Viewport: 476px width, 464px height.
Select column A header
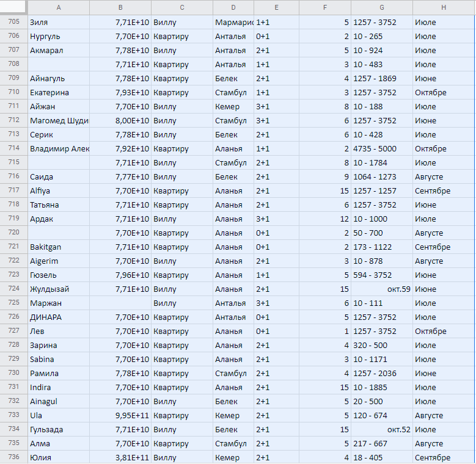59,7
